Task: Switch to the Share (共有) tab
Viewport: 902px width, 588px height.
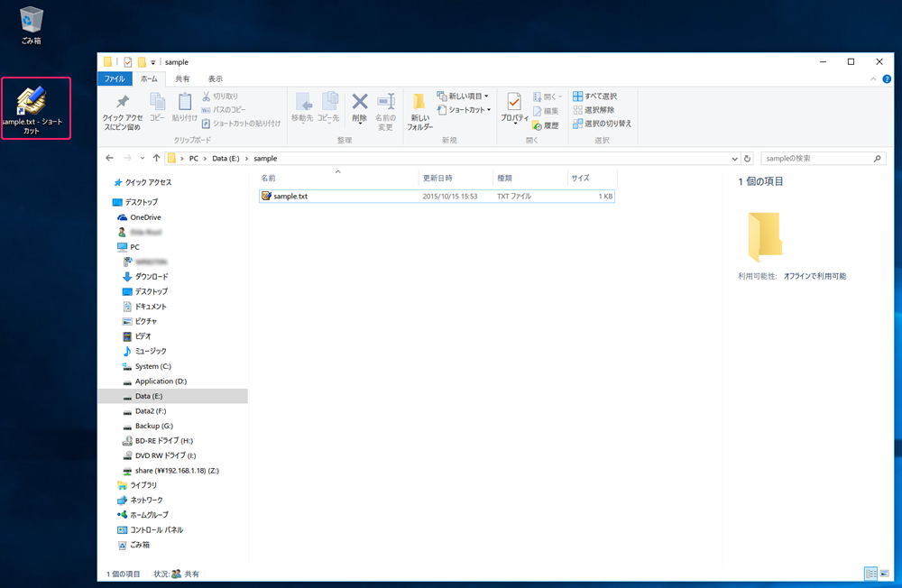Action: (182, 78)
